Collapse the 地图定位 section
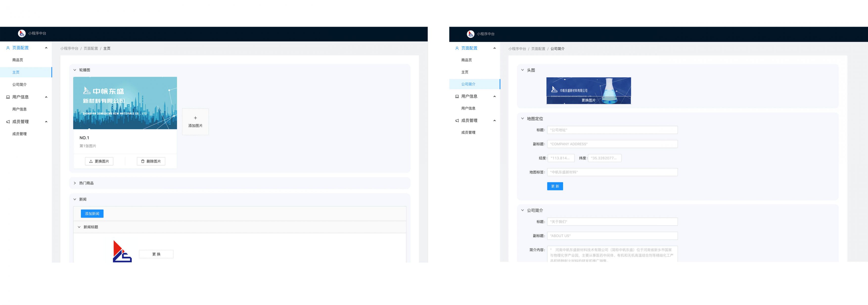The image size is (868, 305). tap(522, 119)
